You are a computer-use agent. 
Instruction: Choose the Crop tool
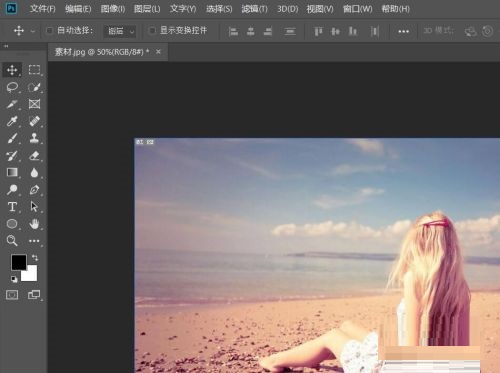(x=12, y=104)
